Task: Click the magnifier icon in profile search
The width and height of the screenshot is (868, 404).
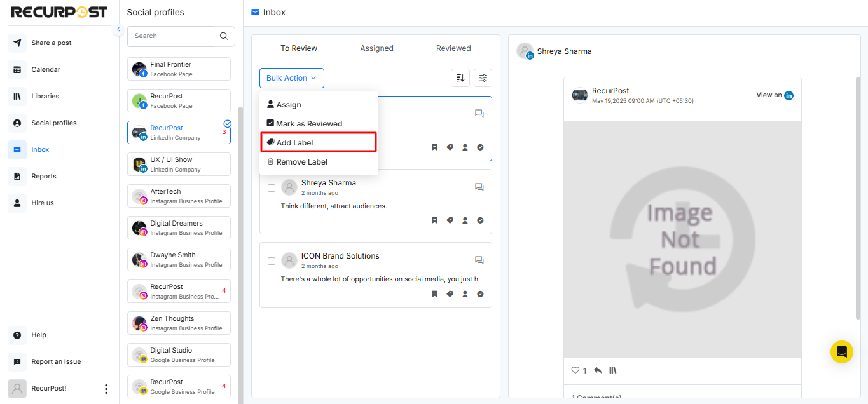Action: point(224,36)
